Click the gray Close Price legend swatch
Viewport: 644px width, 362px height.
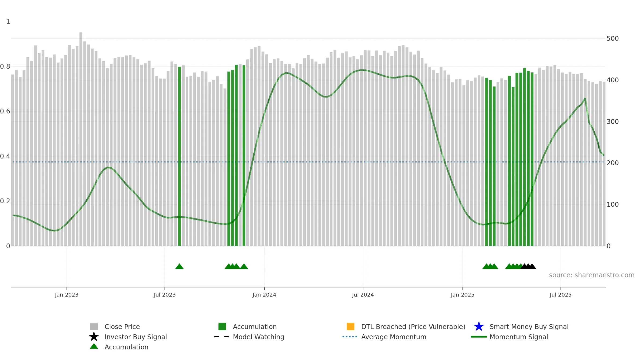pyautogui.click(x=94, y=327)
